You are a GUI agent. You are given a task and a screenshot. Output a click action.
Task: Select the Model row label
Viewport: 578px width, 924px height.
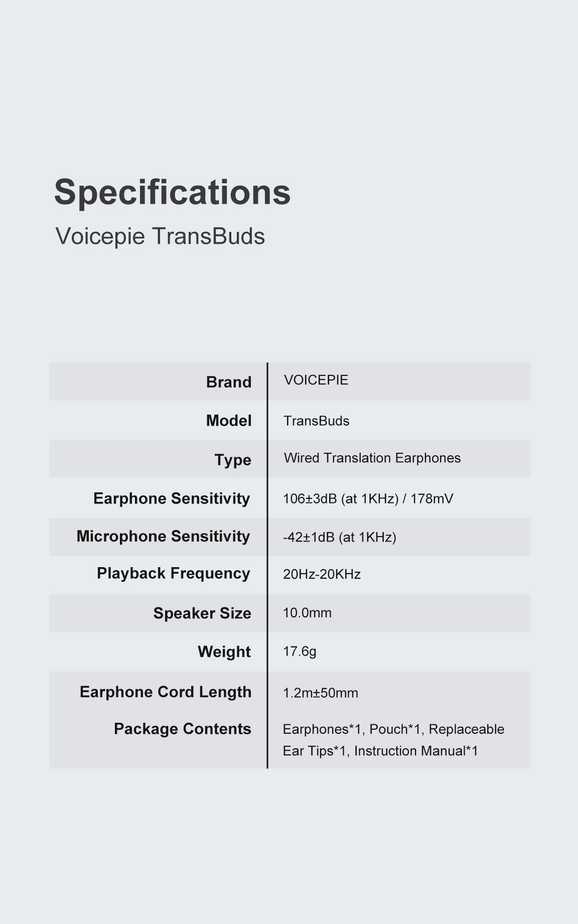click(229, 421)
